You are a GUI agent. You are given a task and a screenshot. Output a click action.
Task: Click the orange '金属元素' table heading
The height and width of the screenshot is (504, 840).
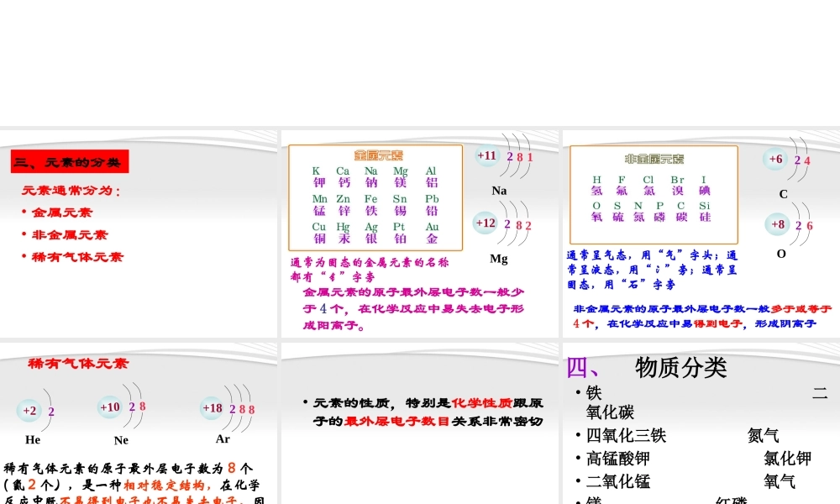click(x=378, y=155)
